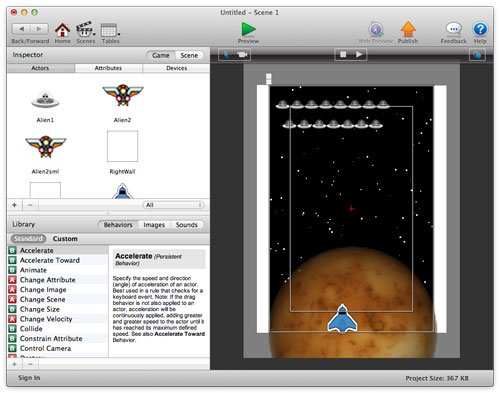This screenshot has width=500, height=393.
Task: Expand the Tables dropdown arrow
Action: click(x=119, y=34)
